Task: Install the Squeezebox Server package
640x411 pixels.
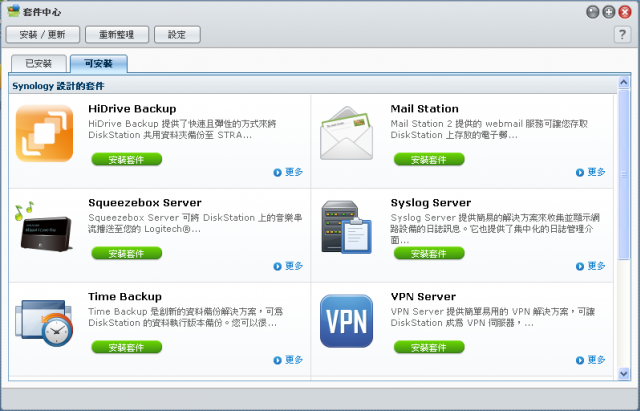Action: [x=127, y=253]
